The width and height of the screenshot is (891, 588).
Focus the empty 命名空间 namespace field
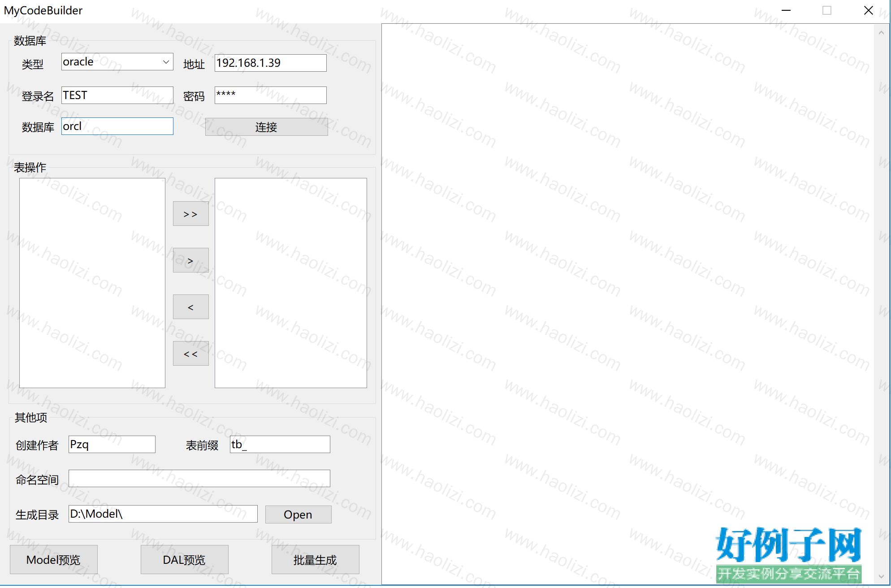199,478
